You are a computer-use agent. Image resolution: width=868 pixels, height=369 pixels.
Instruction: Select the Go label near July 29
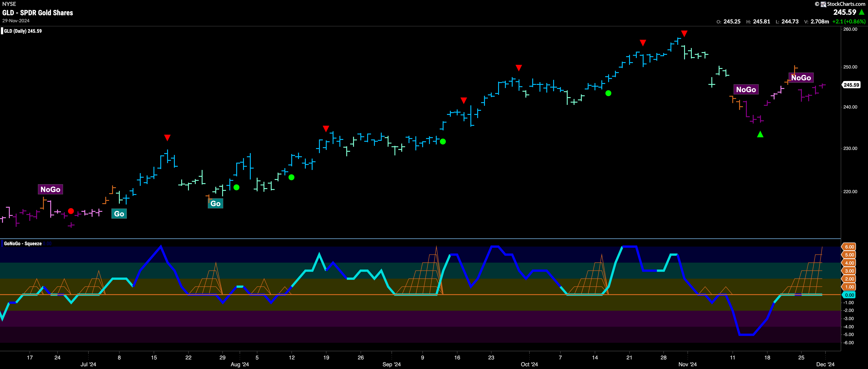point(215,203)
